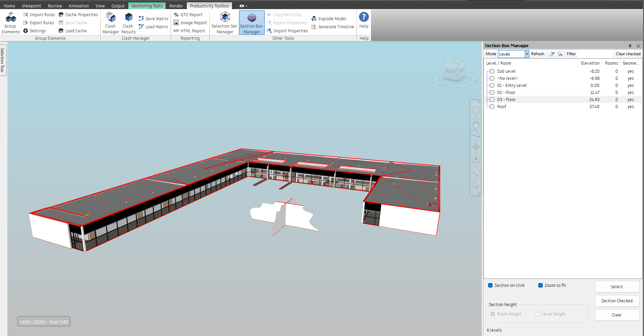Select the Walk footsteps tool
Viewport: 644px width, 336px height.
point(475,172)
